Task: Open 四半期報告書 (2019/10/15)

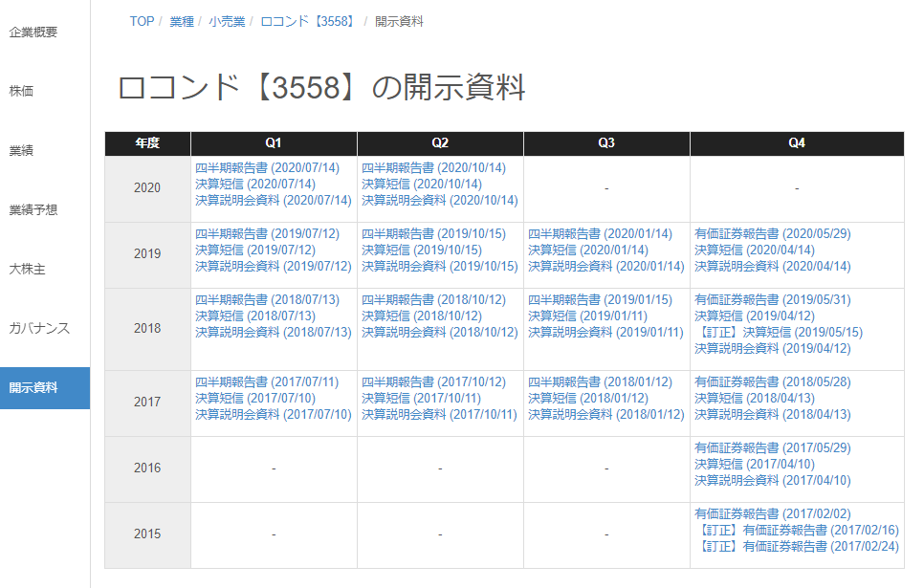Action: click(433, 234)
